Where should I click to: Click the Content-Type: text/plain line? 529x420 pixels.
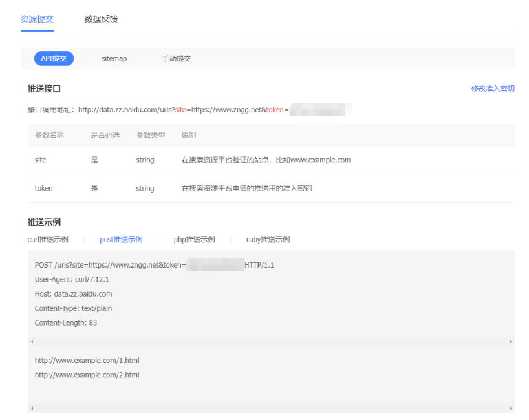[x=73, y=308]
